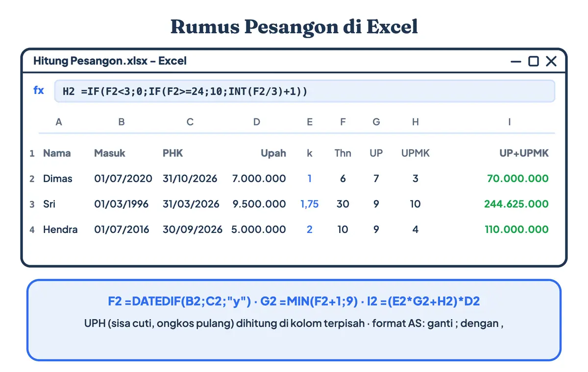The width and height of the screenshot is (588, 372).
Task: Select column header C
Action: point(190,122)
